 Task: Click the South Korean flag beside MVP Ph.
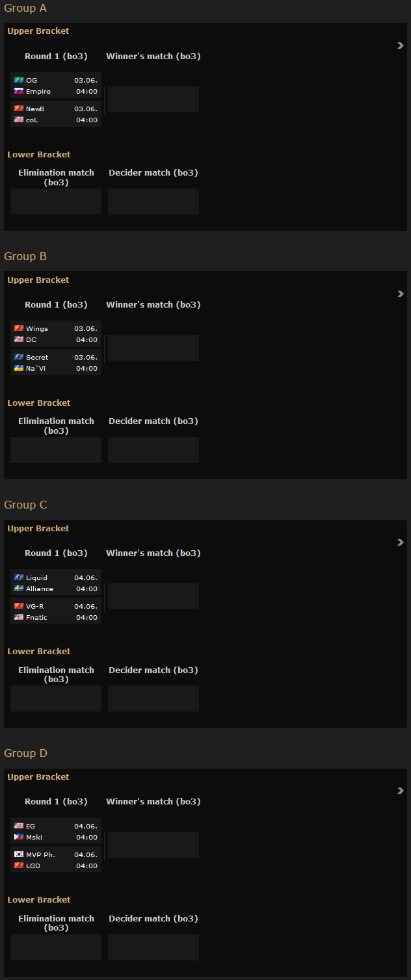(x=19, y=854)
